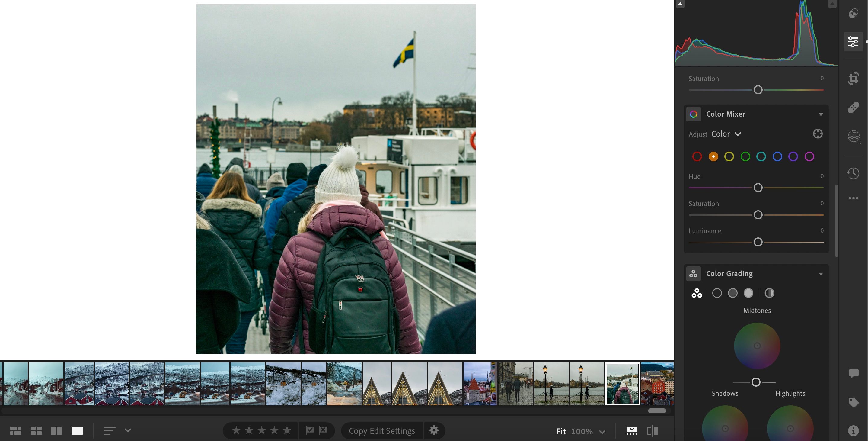Click Copy Edit Settings button

[381, 430]
